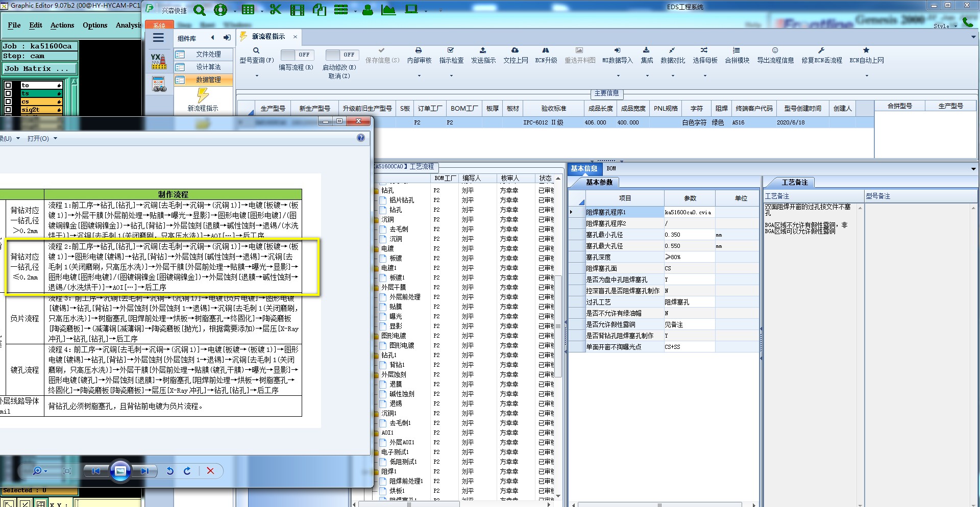980x507 pixels.
Task: Click 合拼模块 list button
Action: pyautogui.click(x=737, y=55)
